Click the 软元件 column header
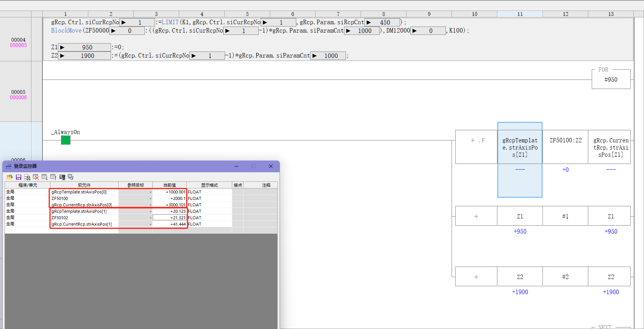 [84, 185]
